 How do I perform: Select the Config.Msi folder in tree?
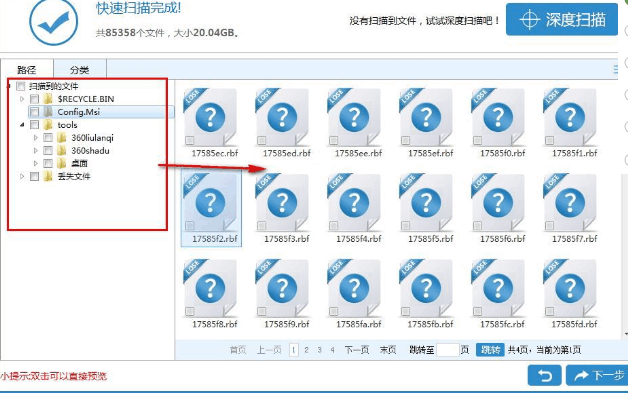point(101,112)
